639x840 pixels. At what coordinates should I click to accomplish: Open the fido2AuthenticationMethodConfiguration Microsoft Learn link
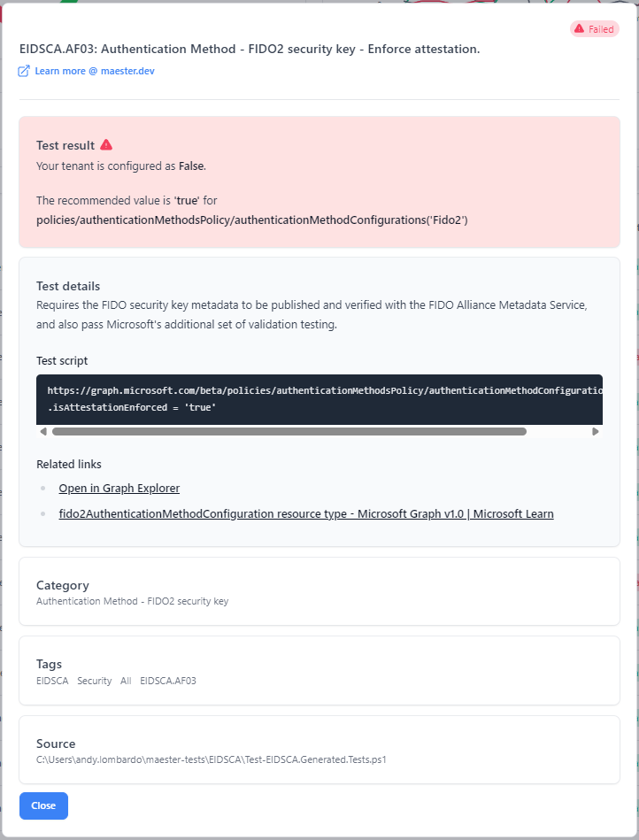pos(305,513)
